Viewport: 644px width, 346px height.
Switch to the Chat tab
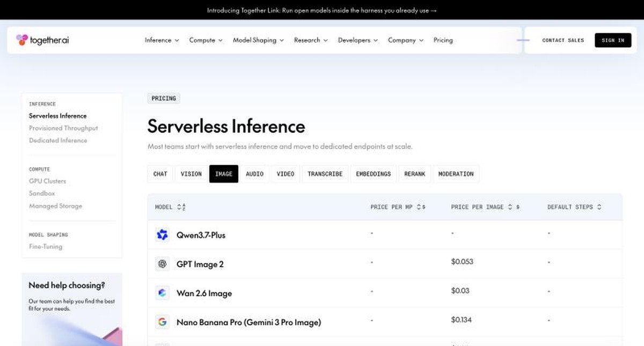click(160, 174)
